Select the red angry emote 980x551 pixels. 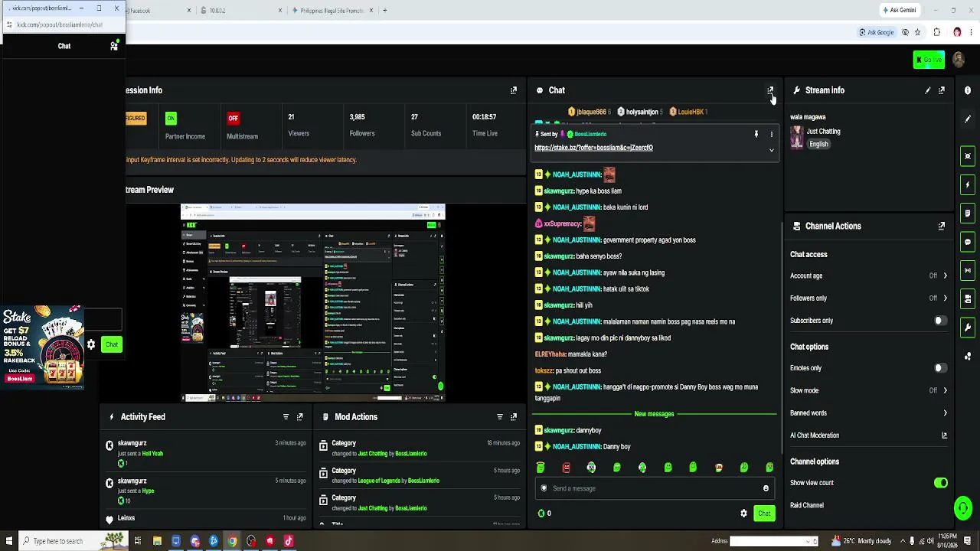(566, 468)
